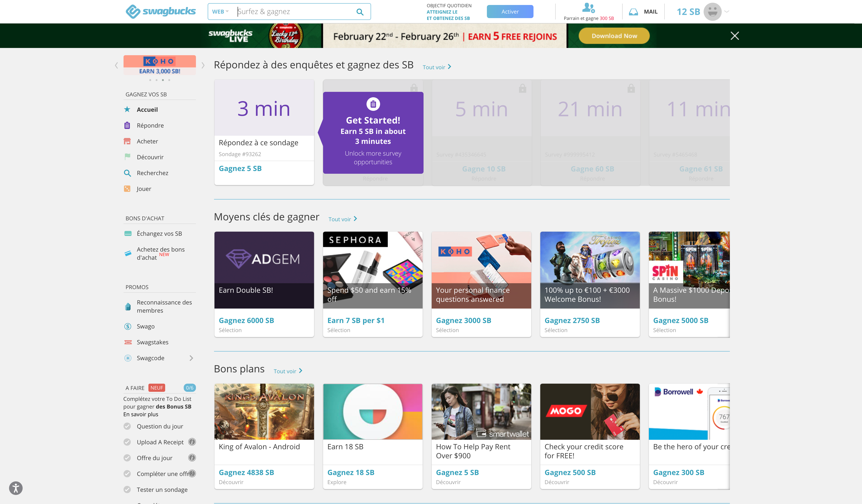
Task: Go to next promo carousel slide
Action: click(x=203, y=65)
